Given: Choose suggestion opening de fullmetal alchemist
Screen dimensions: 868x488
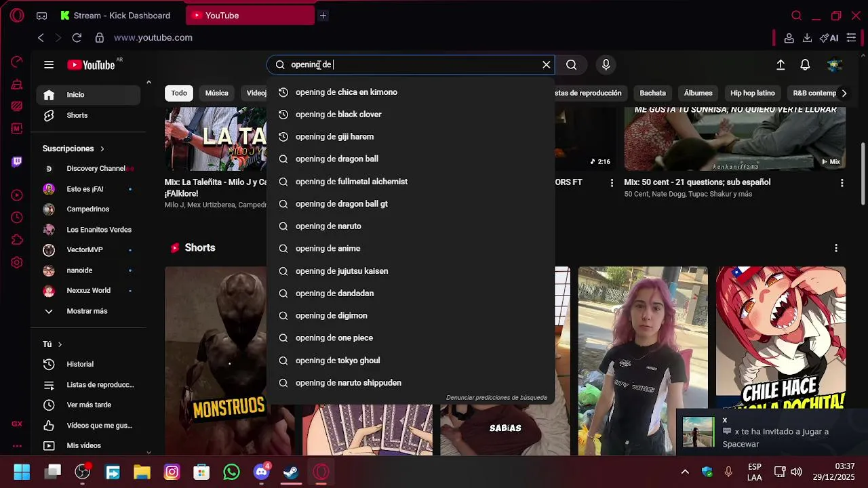Looking at the screenshot, I should 410,182.
